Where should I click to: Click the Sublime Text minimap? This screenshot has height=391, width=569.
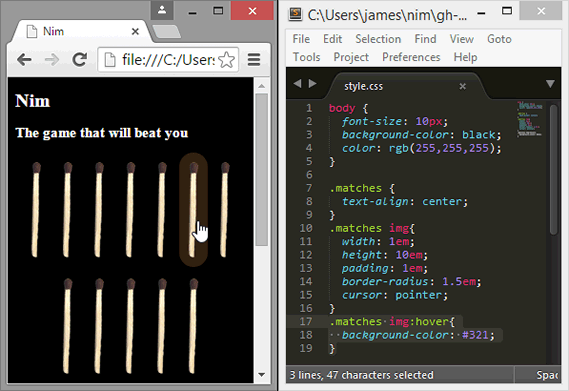coord(530,119)
